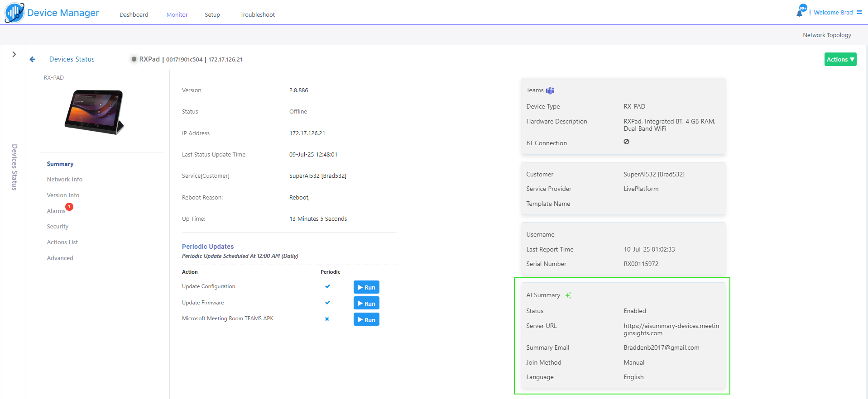Run the Microsoft Meeting Room TEAMS APK action

pos(366,319)
